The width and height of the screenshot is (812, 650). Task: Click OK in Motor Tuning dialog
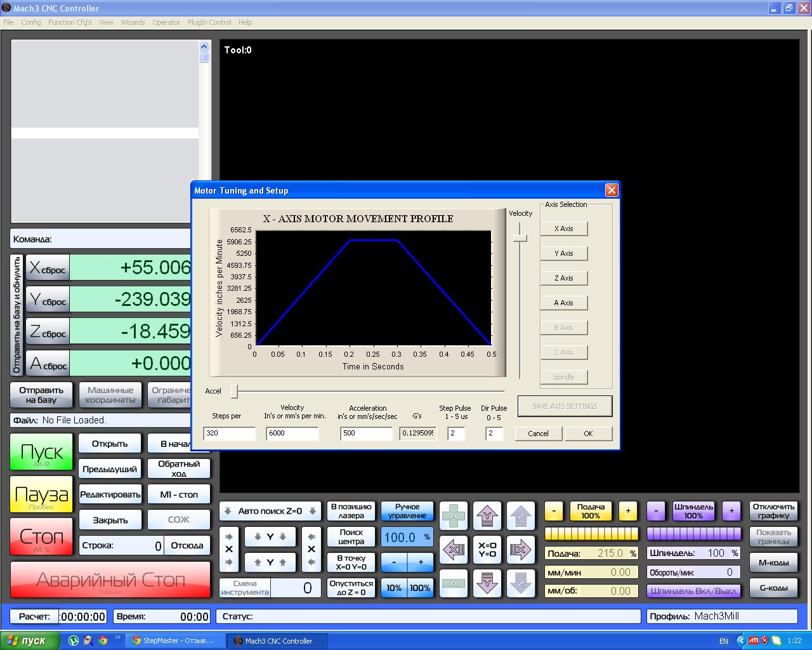coord(588,434)
